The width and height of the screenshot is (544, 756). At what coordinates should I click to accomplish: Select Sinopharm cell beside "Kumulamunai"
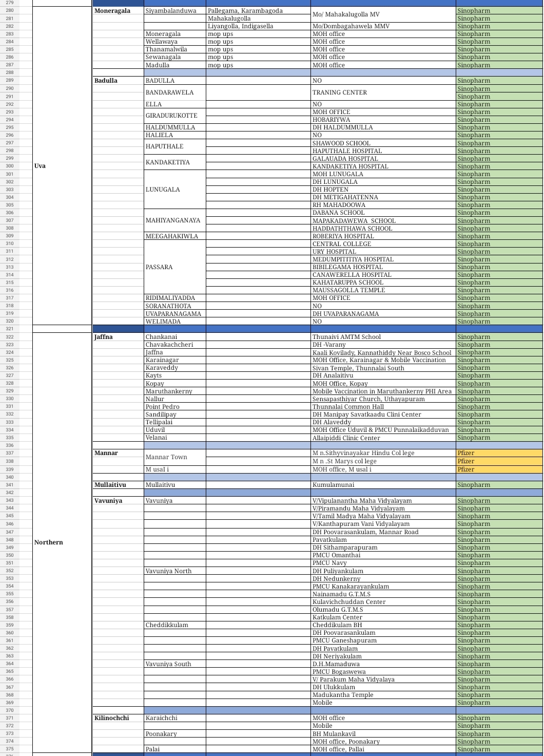(x=499, y=485)
